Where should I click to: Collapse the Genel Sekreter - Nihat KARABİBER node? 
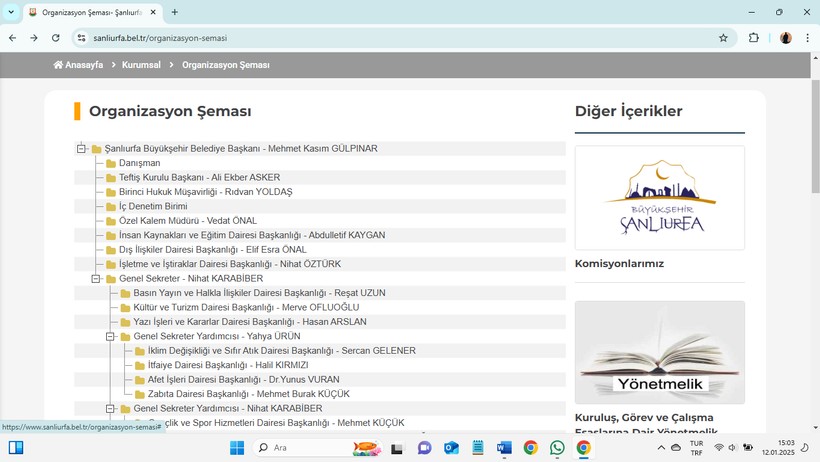point(97,279)
